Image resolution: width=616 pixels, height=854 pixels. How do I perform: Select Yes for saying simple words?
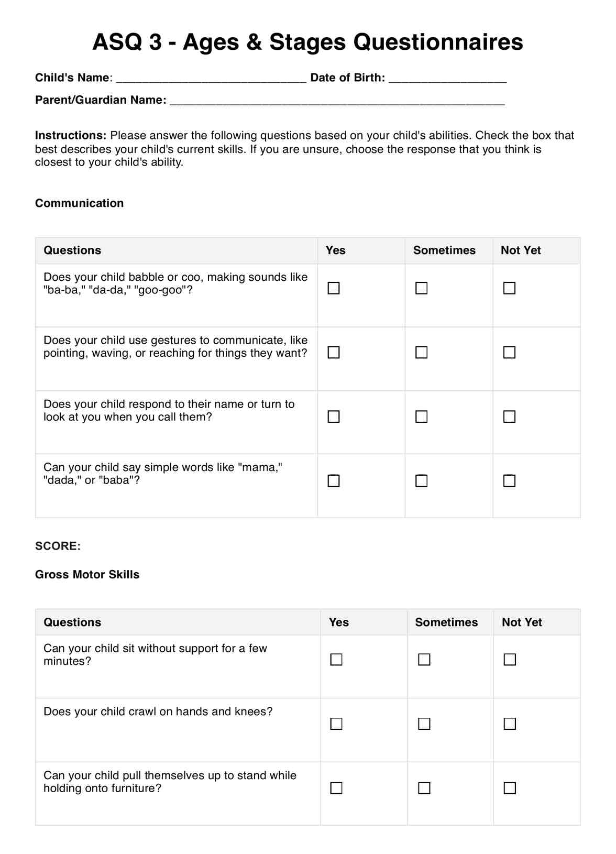(x=334, y=481)
